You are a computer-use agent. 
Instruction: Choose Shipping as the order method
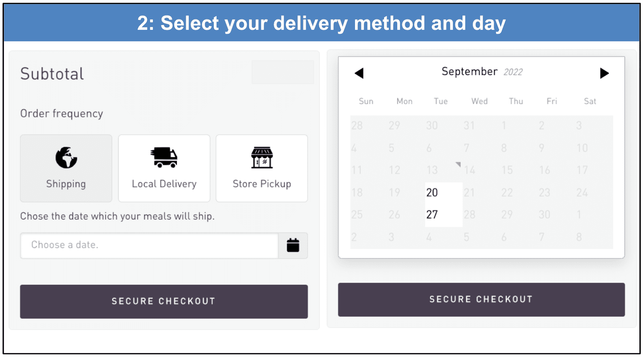coord(66,168)
